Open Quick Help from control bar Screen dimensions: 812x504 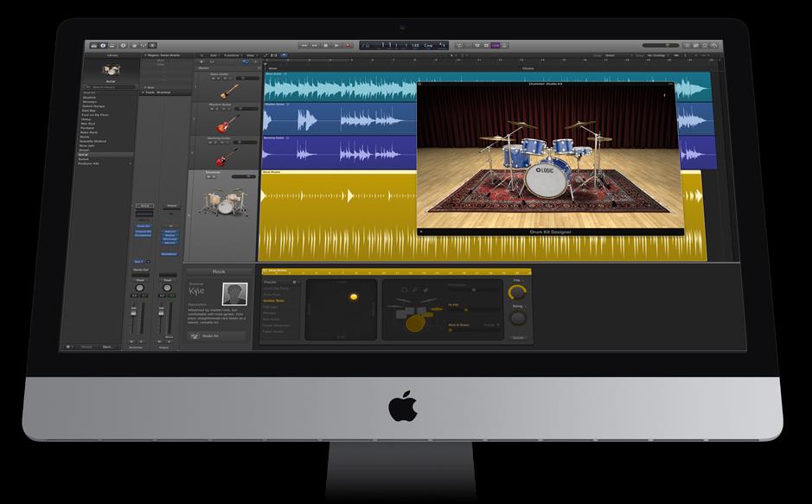pos(124,46)
